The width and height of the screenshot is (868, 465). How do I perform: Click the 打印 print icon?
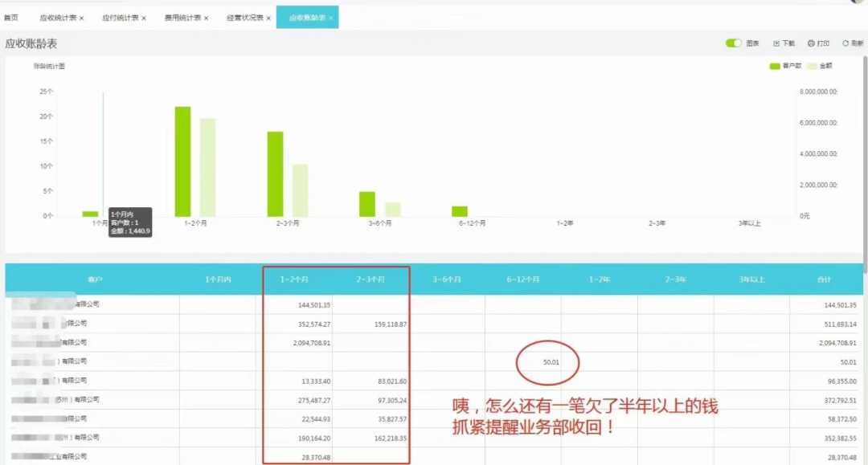pos(811,43)
